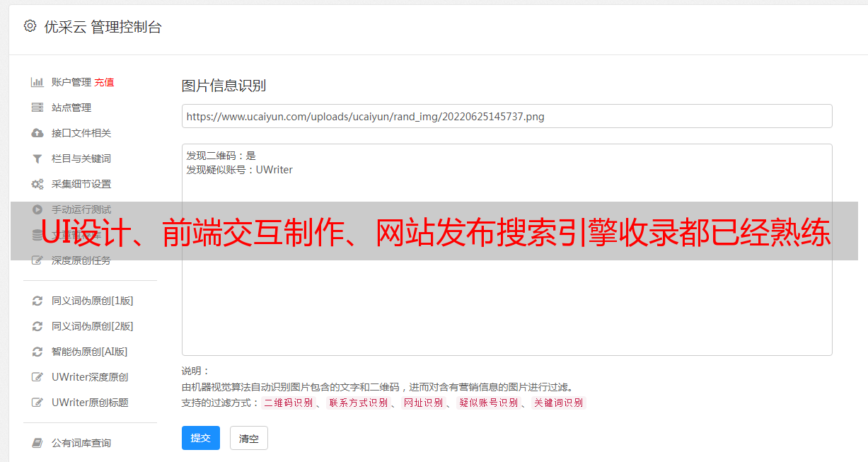Screen dimensions: 868x462
Task: Open 公有词库查询 in the sidebar
Action: 81,443
